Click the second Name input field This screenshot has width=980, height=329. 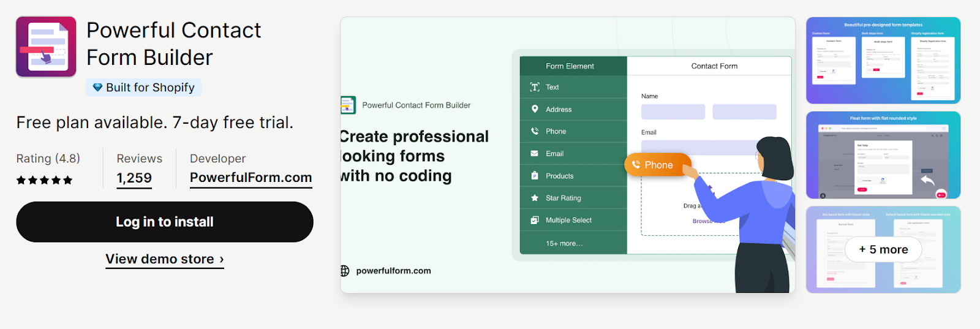pos(744,112)
